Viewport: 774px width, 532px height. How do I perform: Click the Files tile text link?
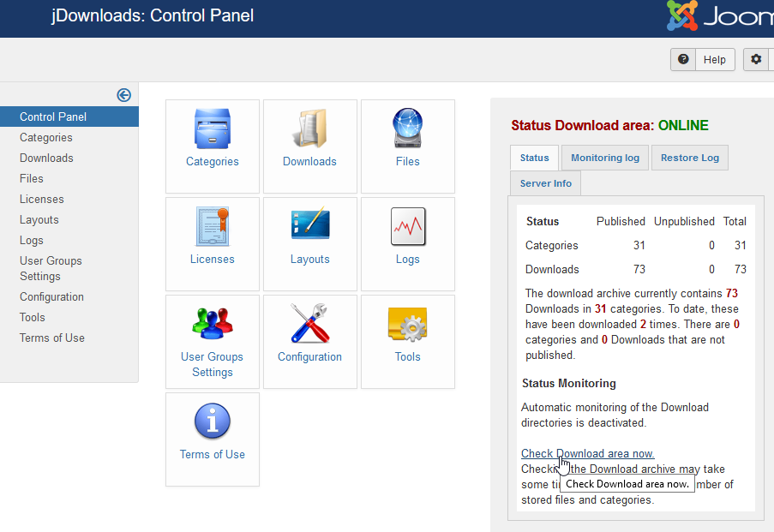(408, 161)
